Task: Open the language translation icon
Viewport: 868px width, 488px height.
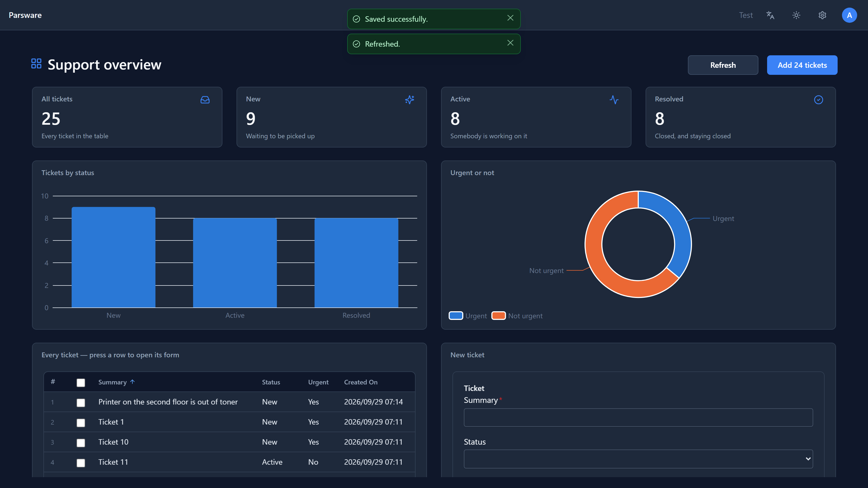Action: coord(770,15)
